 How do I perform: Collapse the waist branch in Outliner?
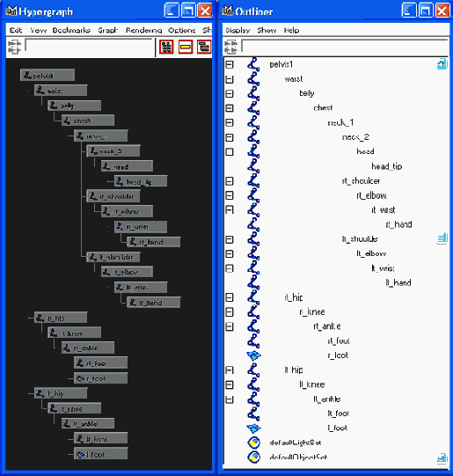230,79
